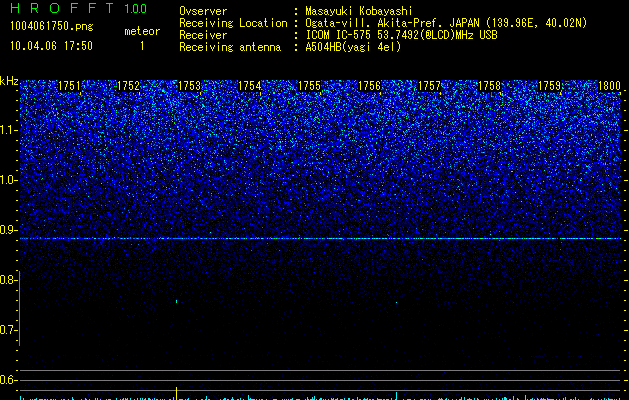Viewport: 629px width, 400px height.
Task: Click the faint echo dot near 1756
Action: (x=396, y=302)
